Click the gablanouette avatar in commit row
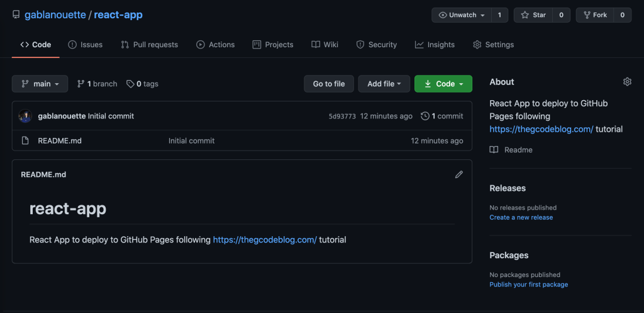 click(x=25, y=116)
